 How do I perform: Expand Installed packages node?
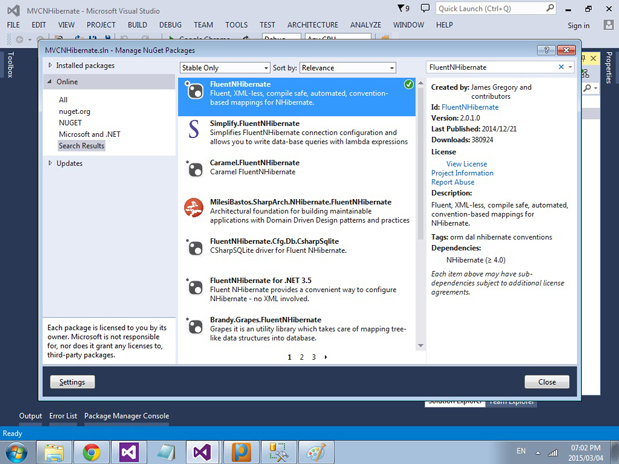pyautogui.click(x=50, y=65)
